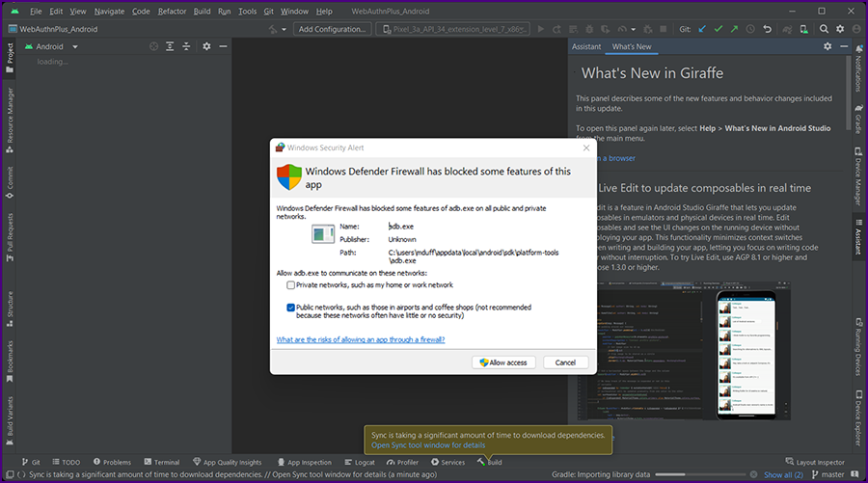This screenshot has height=483, width=868.
Task: Click the Allow access button
Action: 502,362
